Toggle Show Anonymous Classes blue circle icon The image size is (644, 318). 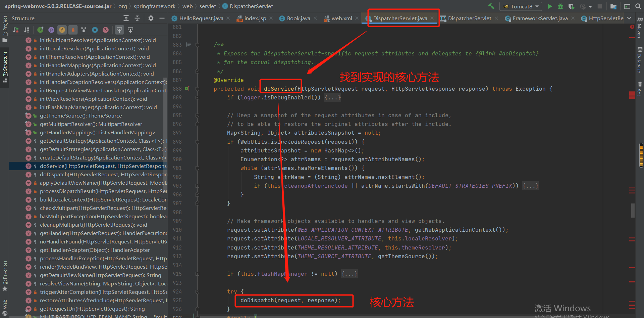click(95, 30)
